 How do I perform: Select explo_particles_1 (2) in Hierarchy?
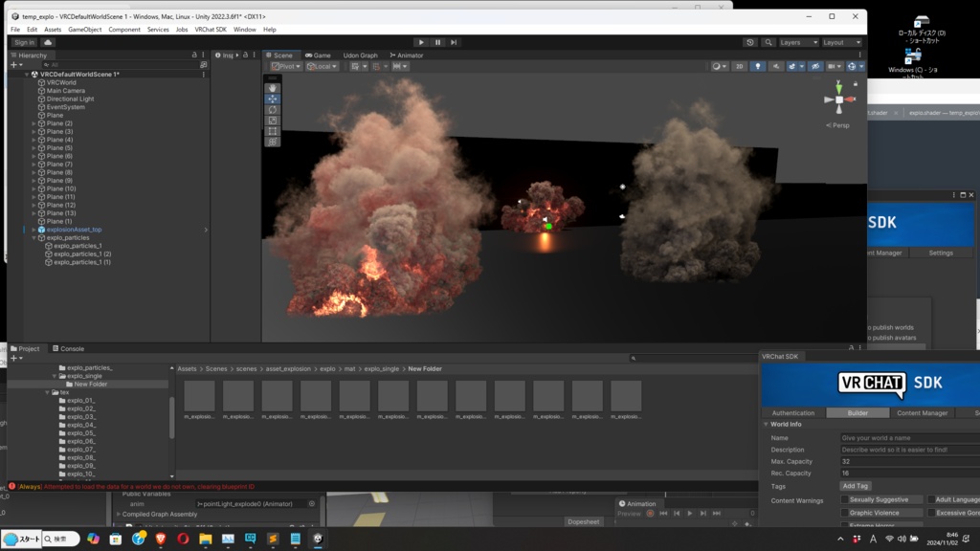(x=82, y=254)
